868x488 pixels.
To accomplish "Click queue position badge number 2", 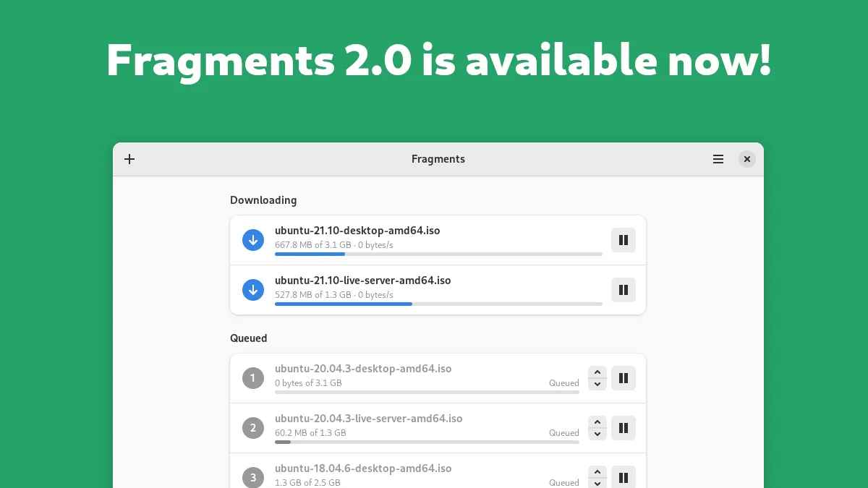I will [253, 428].
